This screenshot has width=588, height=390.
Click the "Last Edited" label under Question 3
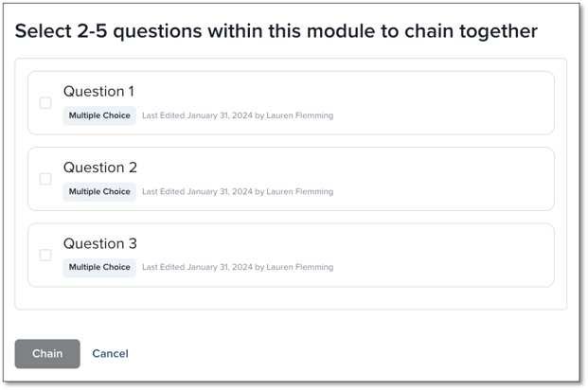coord(163,267)
